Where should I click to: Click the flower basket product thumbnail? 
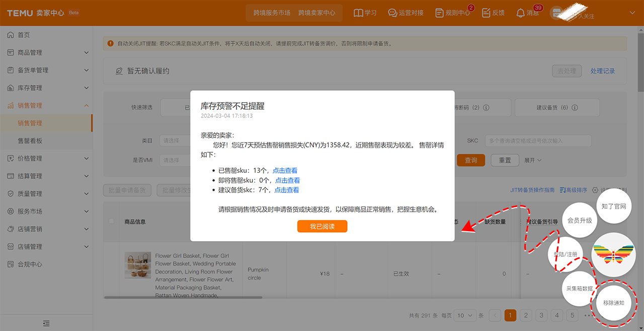point(138,265)
